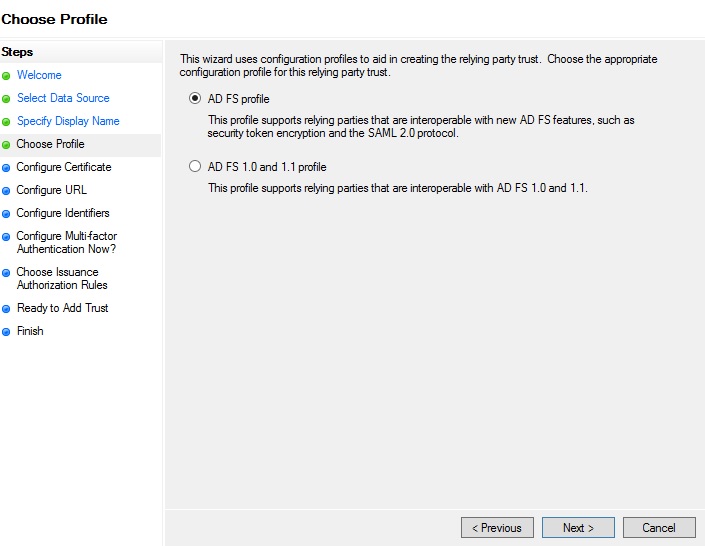
Task: Click the Ready to Add Trust step
Action: tap(62, 308)
